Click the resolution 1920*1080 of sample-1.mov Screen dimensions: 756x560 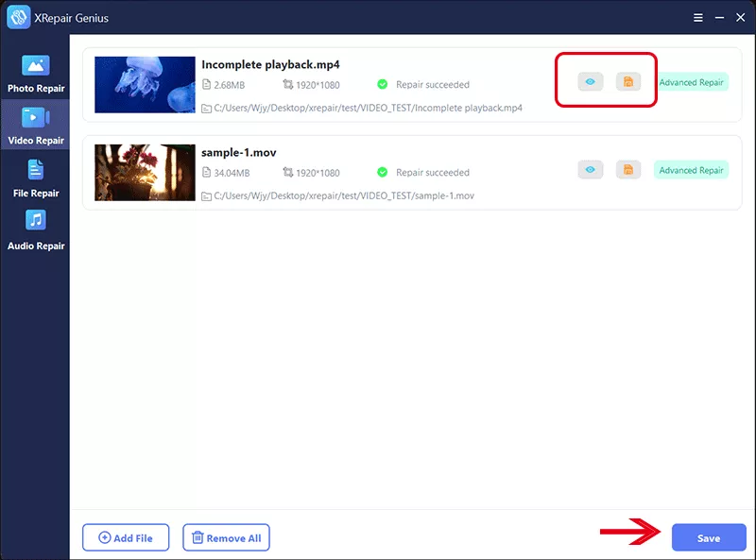[318, 173]
